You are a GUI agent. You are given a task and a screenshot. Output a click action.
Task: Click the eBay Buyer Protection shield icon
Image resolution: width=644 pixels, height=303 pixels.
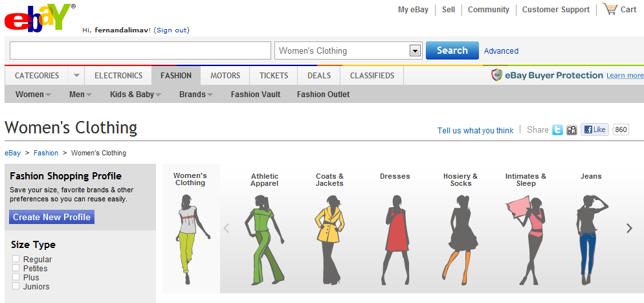point(497,75)
